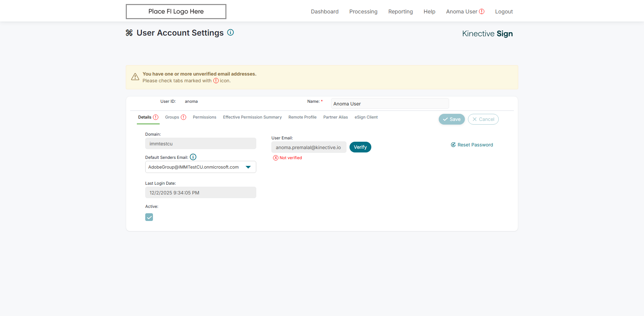View the Effective Permission Summary tab
644x316 pixels.
pyautogui.click(x=252, y=117)
